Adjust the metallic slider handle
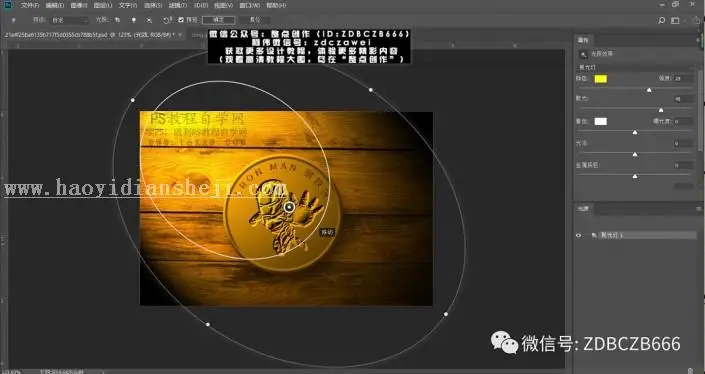The image size is (705, 374). click(x=635, y=177)
